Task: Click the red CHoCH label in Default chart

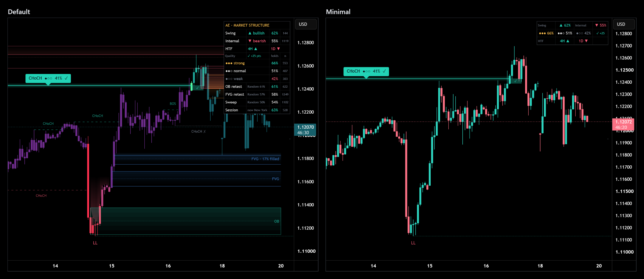Action: pos(41,196)
